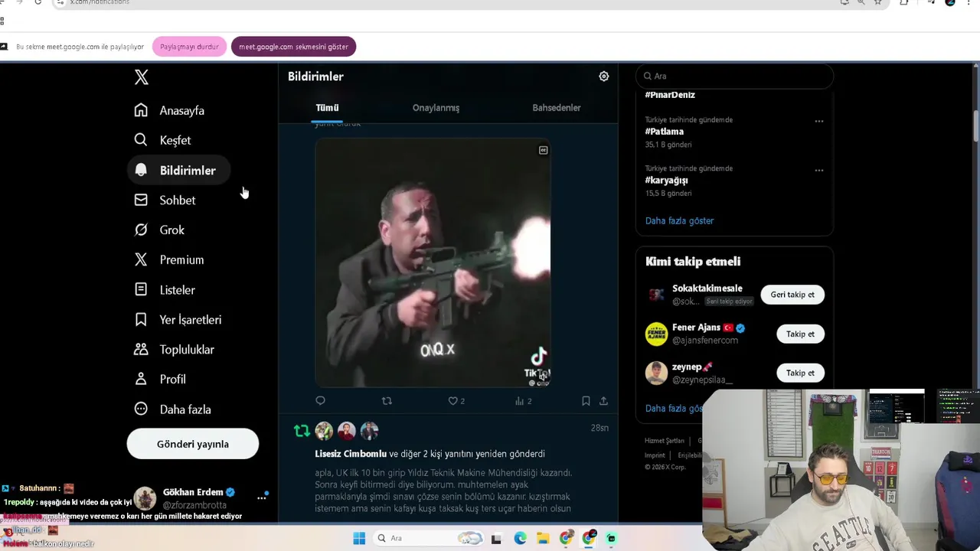The width and height of the screenshot is (980, 551).
Task: Click the Hizmet Şartları footer link
Action: 664,441
